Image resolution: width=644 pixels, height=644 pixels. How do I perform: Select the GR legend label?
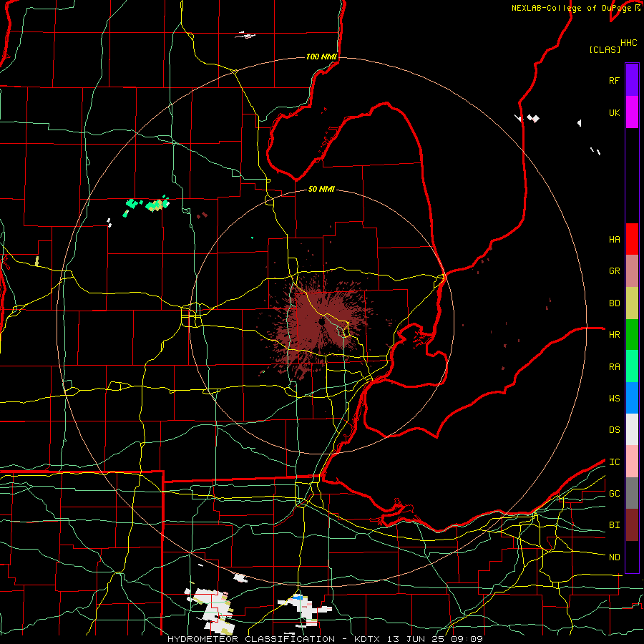[614, 271]
